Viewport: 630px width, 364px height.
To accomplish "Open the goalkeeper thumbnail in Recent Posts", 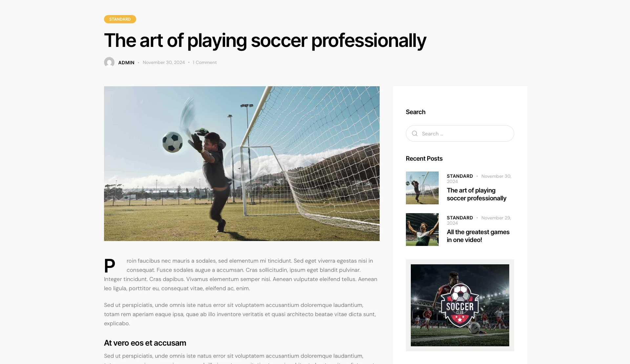I will [x=422, y=188].
